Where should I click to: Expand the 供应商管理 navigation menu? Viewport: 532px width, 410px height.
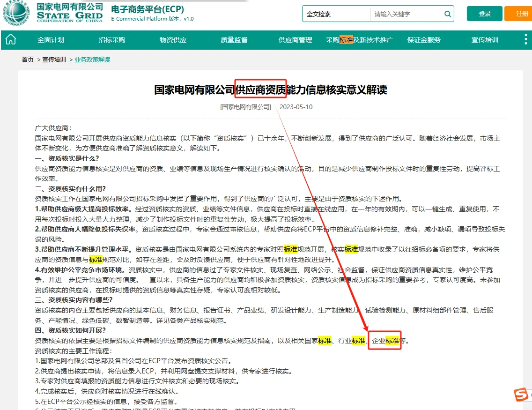[295, 39]
